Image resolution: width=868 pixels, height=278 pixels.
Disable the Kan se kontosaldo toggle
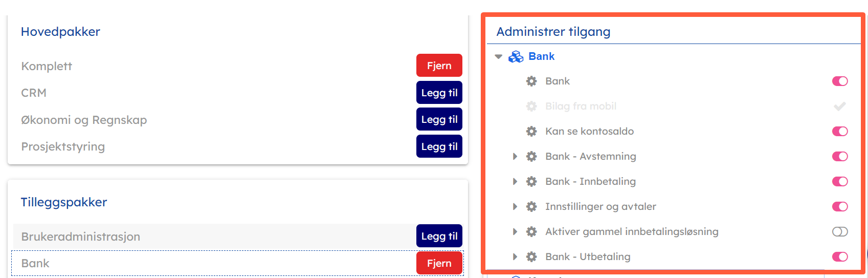(x=839, y=132)
